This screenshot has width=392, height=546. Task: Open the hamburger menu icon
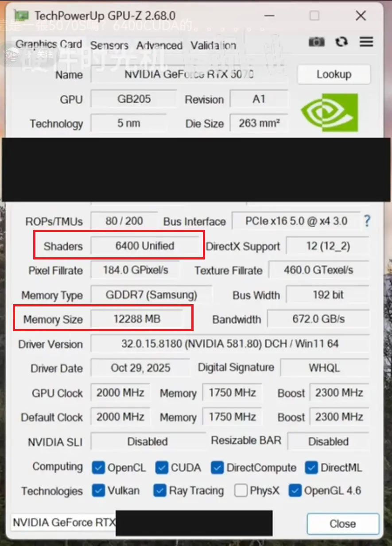click(x=366, y=42)
